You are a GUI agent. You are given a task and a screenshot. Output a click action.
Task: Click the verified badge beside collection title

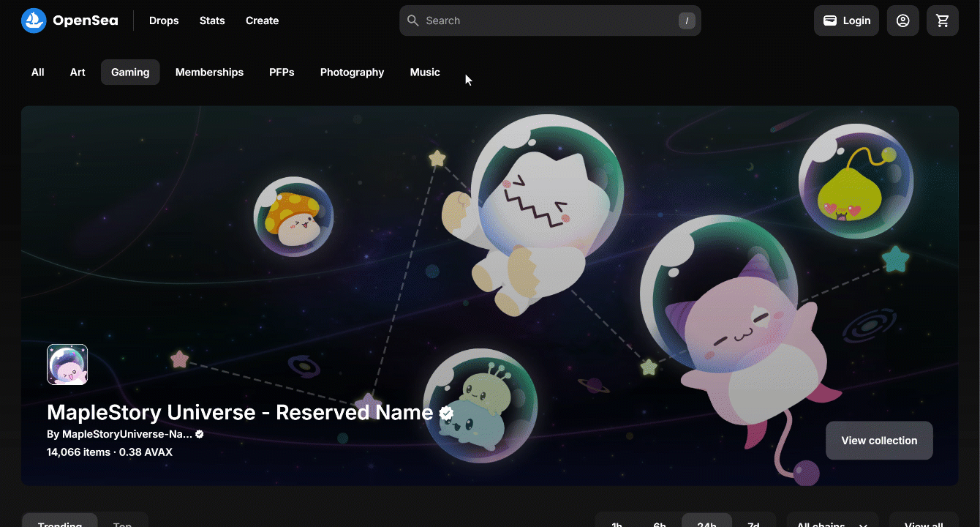[446, 414]
